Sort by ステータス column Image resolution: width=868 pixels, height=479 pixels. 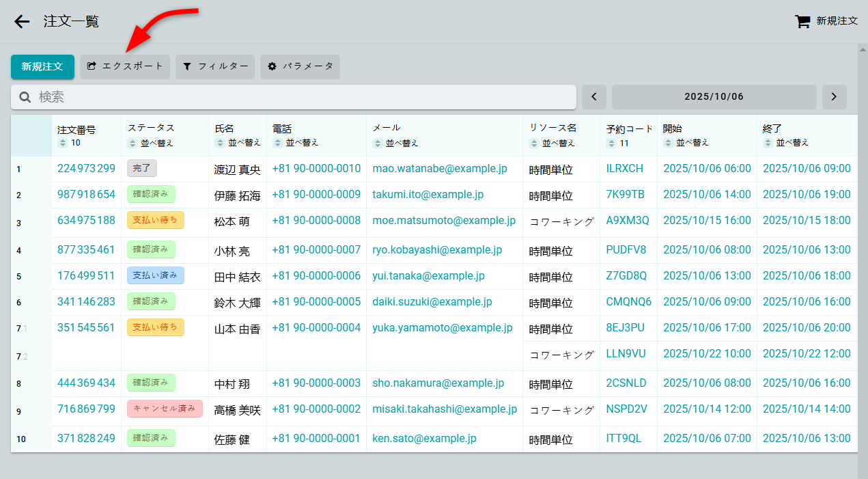pos(151,143)
